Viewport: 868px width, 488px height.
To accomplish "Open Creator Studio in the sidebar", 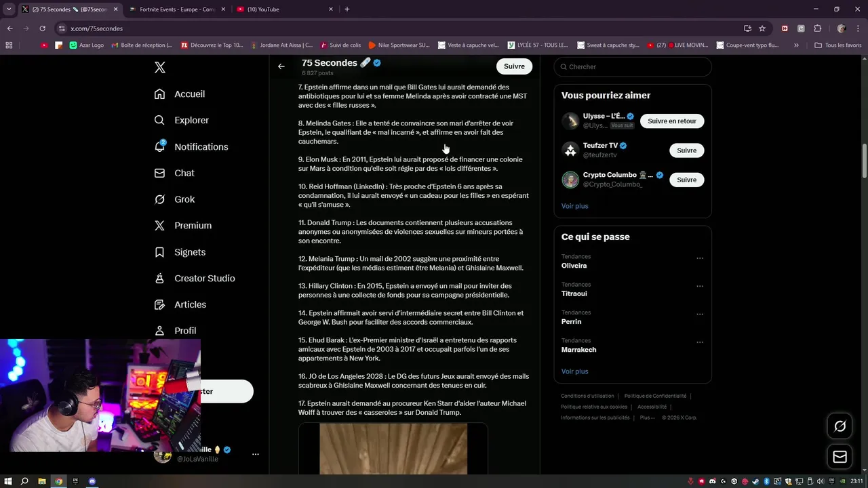I will tap(195, 279).
